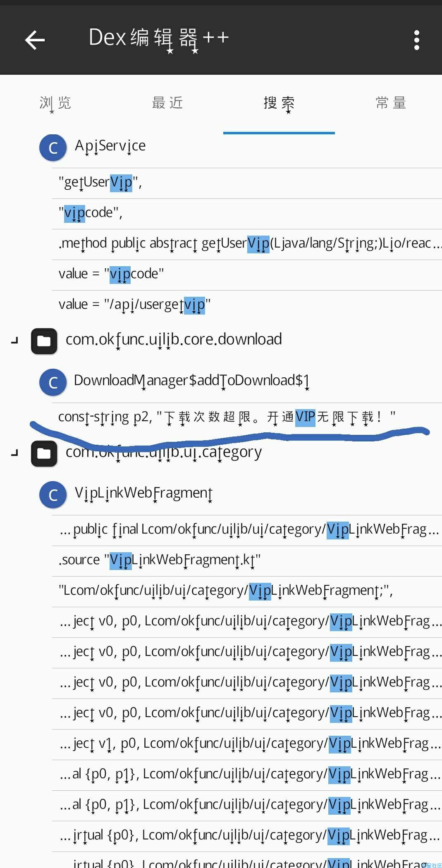Image resolution: width=442 pixels, height=868 pixels.
Task: Tap the back arrow in header
Action: (35, 40)
